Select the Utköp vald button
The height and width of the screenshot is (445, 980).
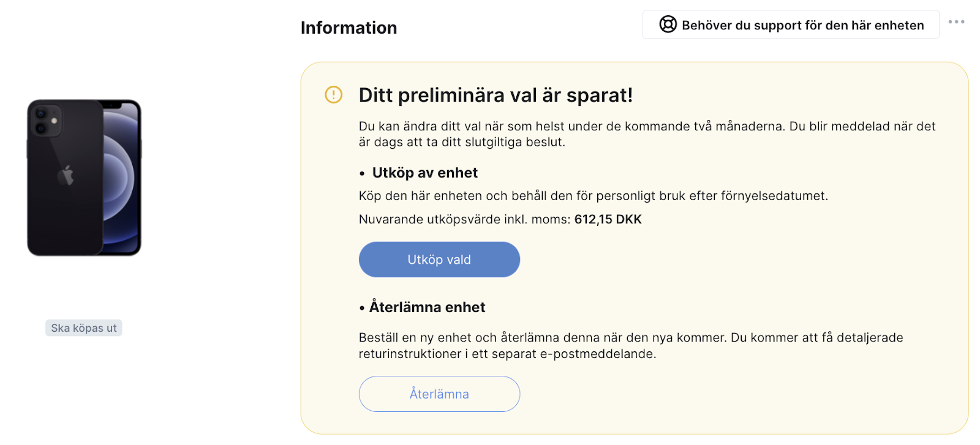tap(439, 260)
